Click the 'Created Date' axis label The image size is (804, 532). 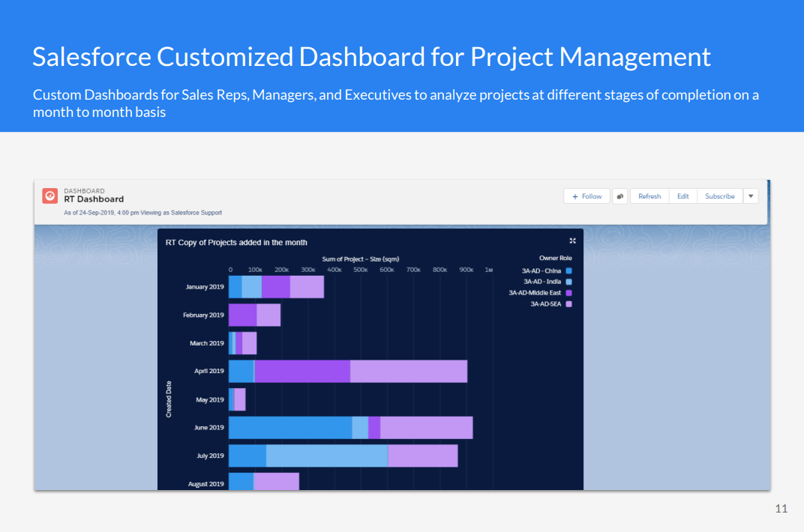(x=169, y=399)
